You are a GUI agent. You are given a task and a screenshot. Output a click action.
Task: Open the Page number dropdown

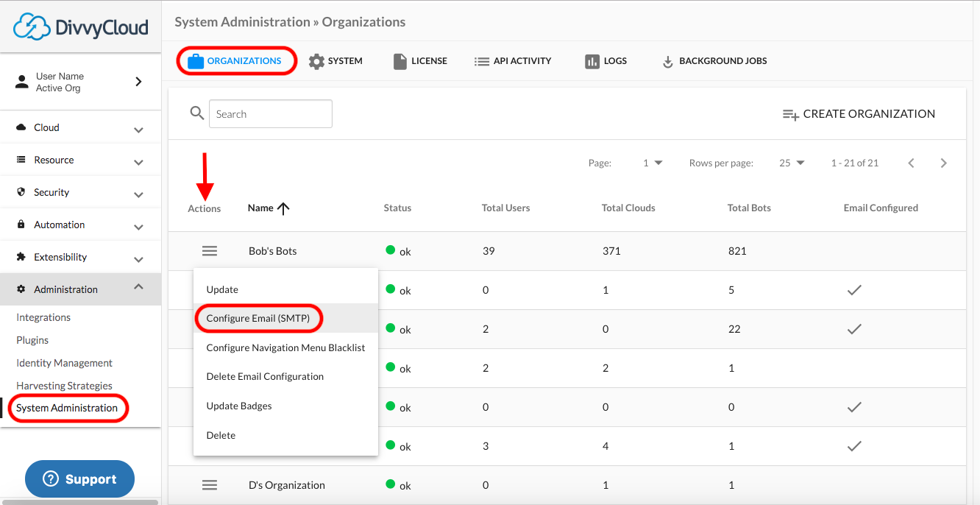pos(653,163)
